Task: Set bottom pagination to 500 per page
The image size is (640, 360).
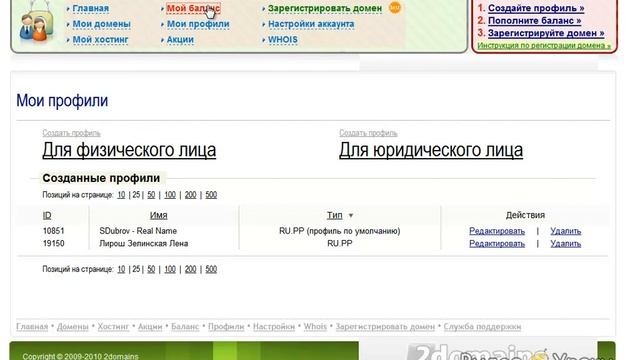Action: click(x=211, y=269)
